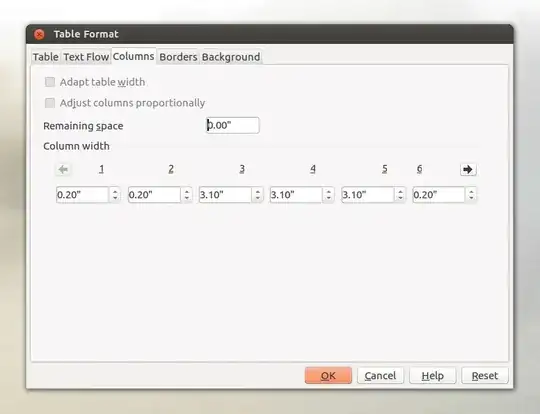
Task: Increase column 3 width with up spinner
Action: pos(258,191)
